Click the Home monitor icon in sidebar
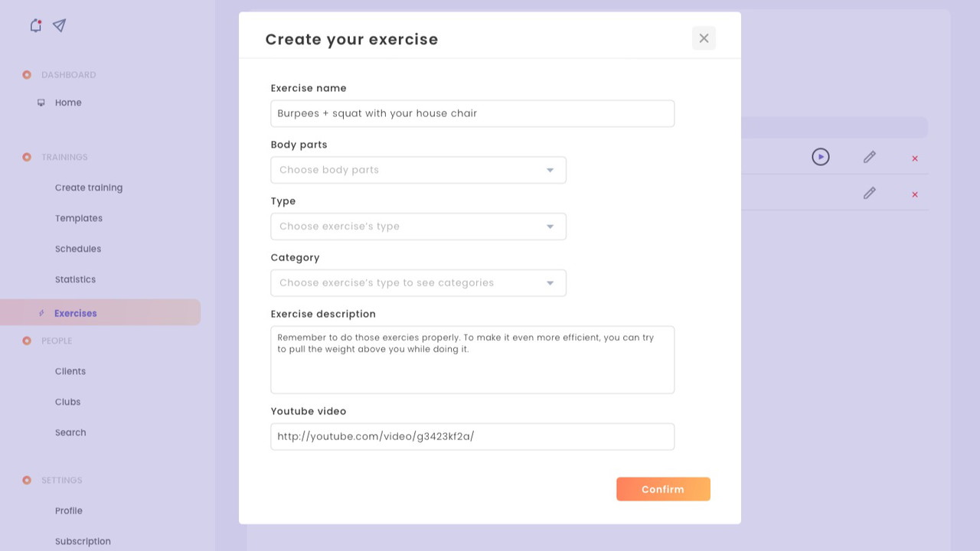The width and height of the screenshot is (980, 551). [x=41, y=103]
